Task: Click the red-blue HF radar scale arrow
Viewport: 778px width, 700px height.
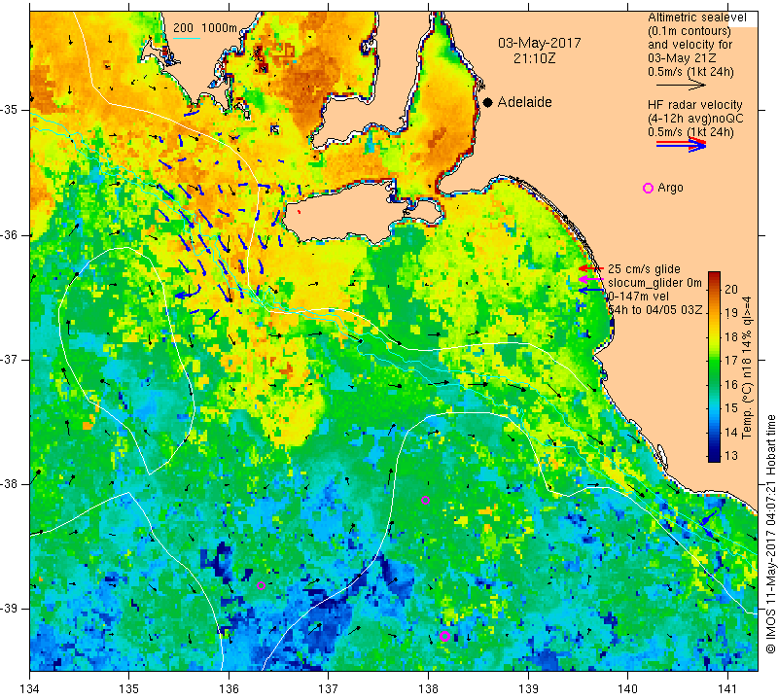Action: click(681, 144)
